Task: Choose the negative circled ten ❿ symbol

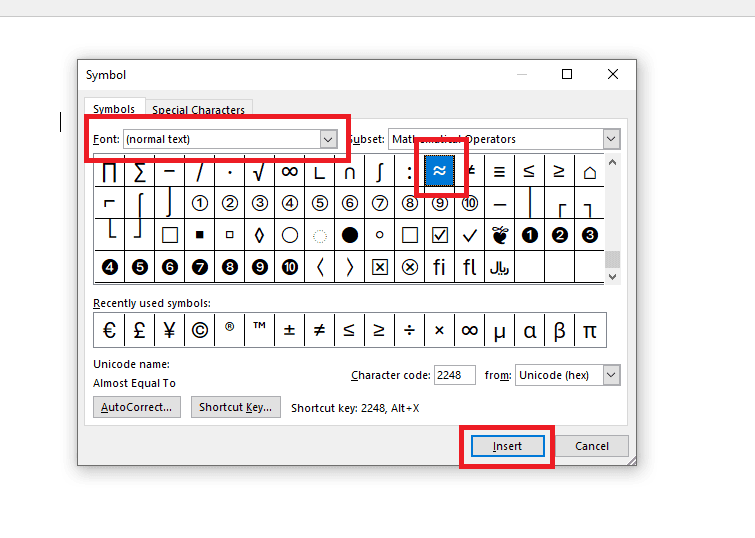Action: coord(289,267)
